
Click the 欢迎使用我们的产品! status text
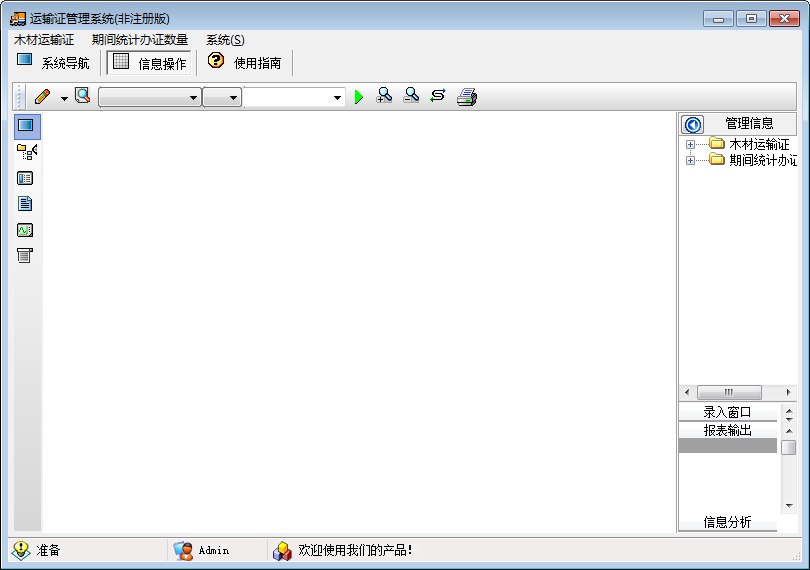355,550
